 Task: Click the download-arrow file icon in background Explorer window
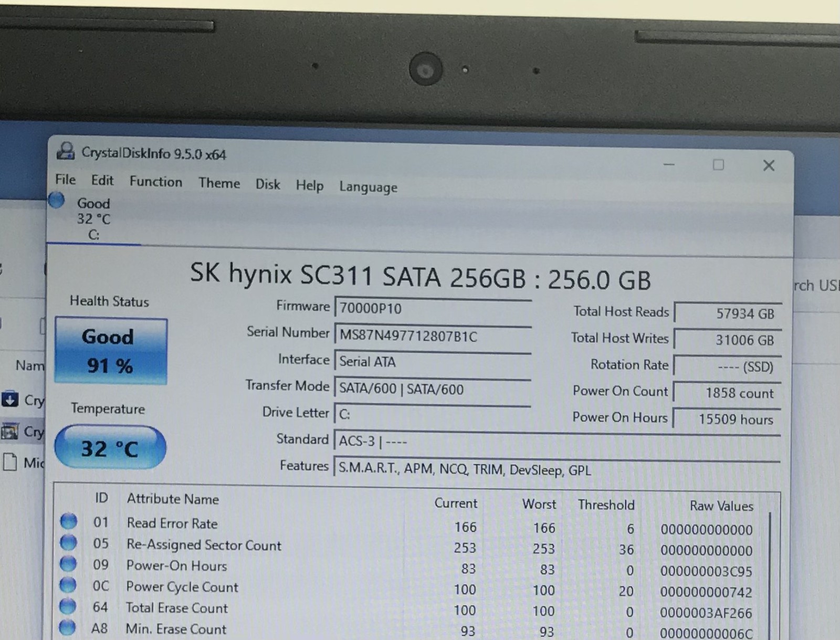(10, 400)
